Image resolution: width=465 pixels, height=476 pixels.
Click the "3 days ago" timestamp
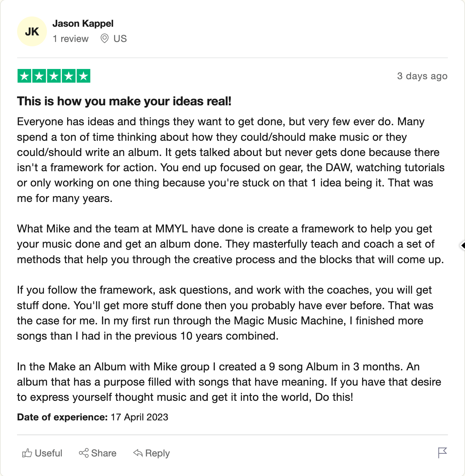tap(422, 76)
